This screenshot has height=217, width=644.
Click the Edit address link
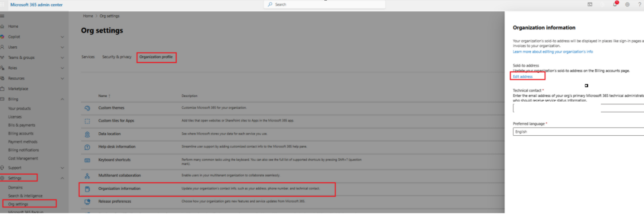click(523, 77)
